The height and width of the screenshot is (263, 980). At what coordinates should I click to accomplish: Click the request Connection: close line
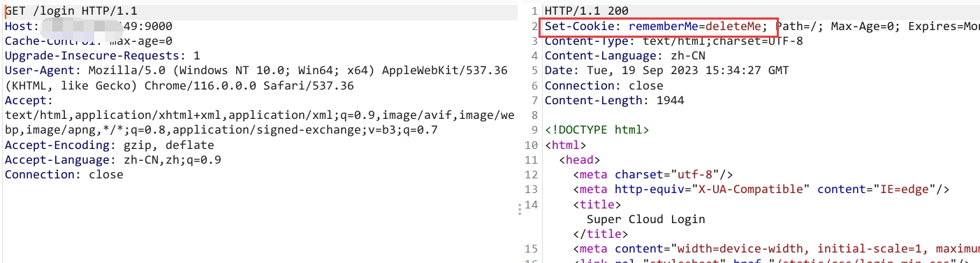[64, 174]
